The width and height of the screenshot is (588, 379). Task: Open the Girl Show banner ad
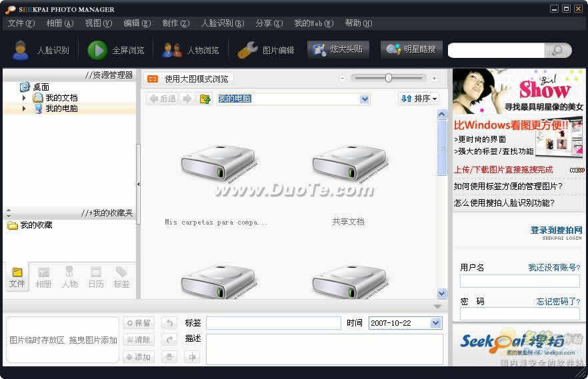tap(518, 91)
